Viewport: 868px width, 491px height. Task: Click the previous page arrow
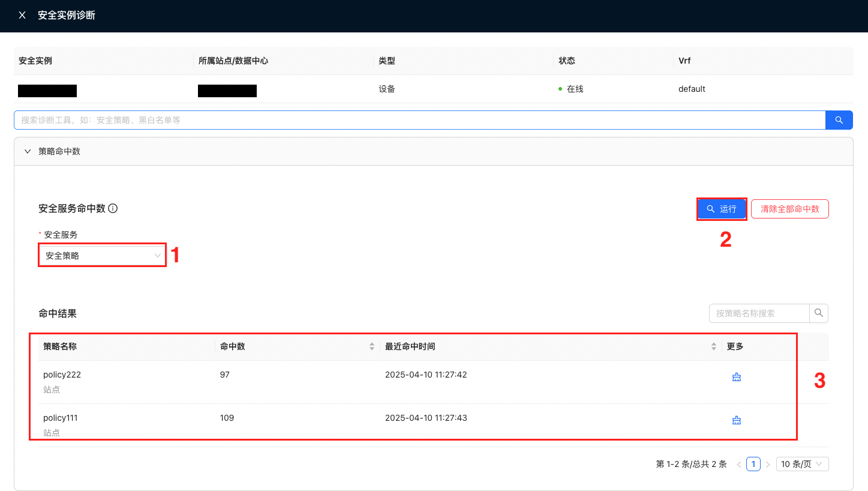tap(739, 464)
